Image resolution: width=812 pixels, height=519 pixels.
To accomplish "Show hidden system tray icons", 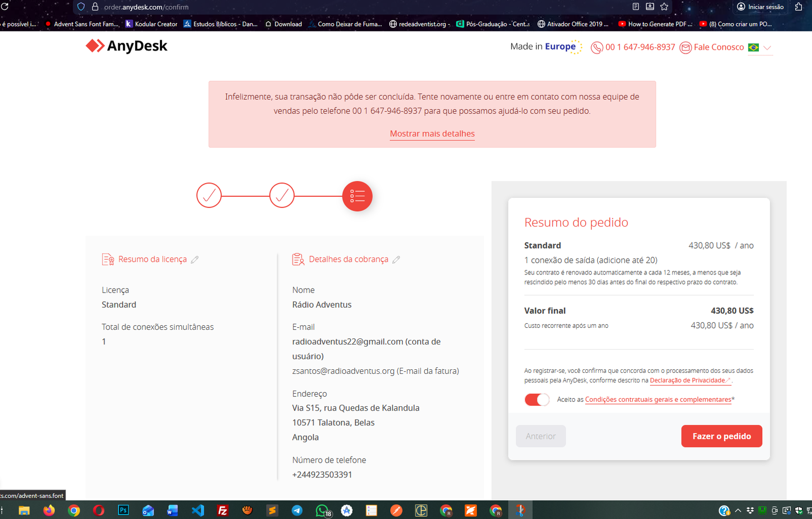I will pyautogui.click(x=738, y=510).
